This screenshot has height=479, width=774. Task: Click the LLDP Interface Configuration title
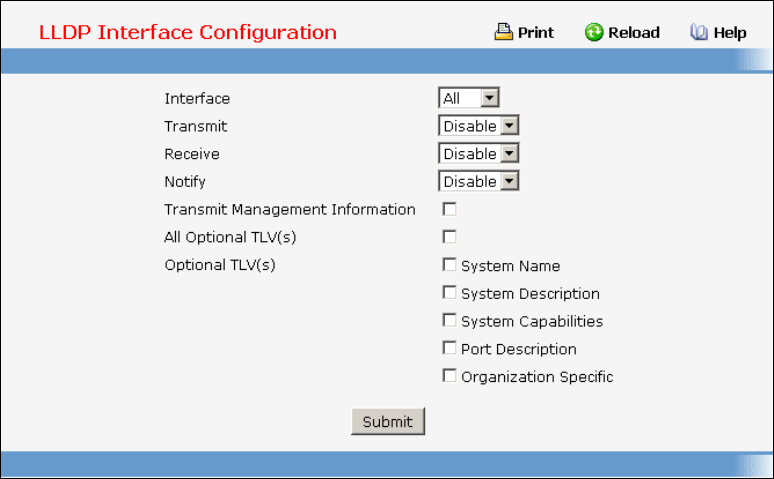(188, 32)
